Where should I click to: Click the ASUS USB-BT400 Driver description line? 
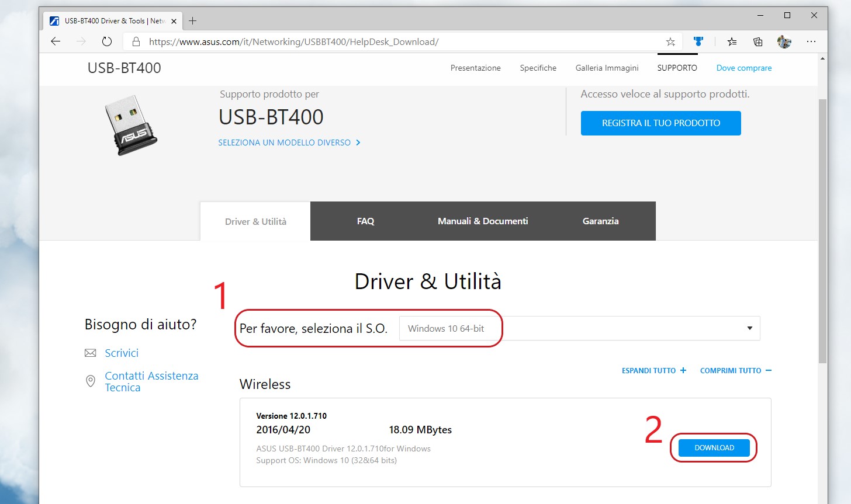click(x=343, y=449)
